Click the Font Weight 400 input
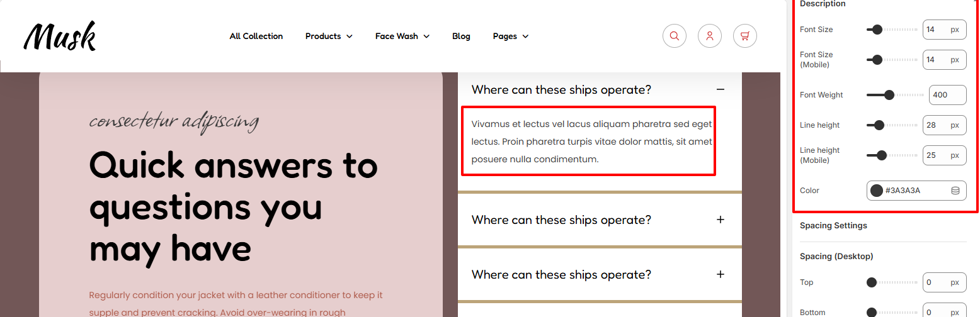Viewport: 980px width, 317px height. [x=947, y=95]
